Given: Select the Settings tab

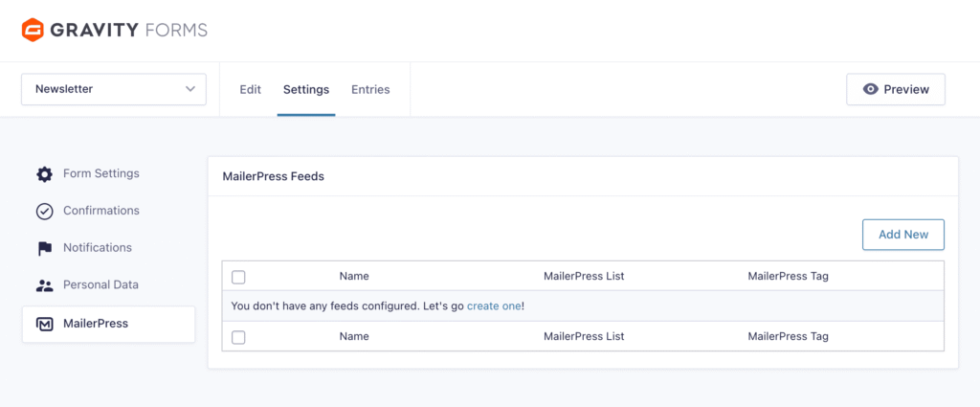Looking at the screenshot, I should 305,89.
